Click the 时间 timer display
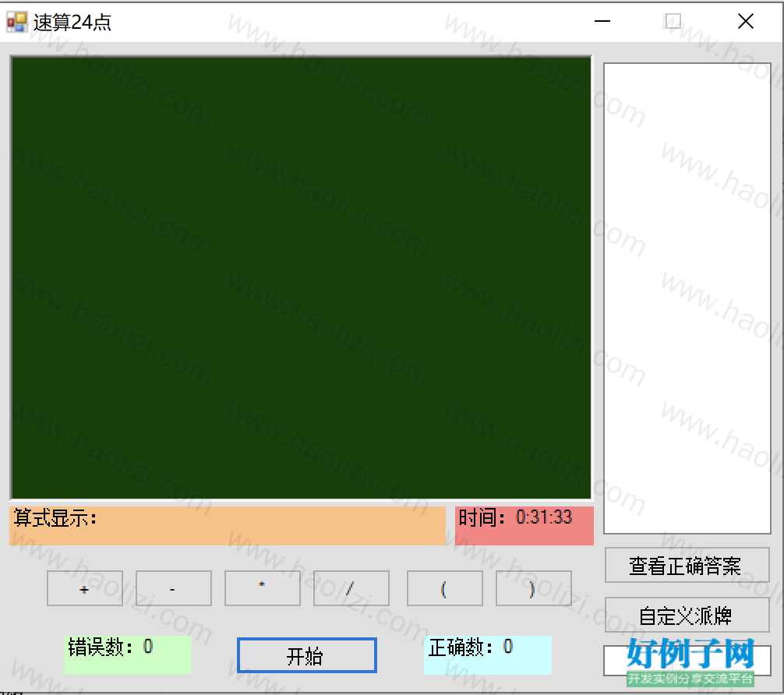The image size is (784, 695). 524,525
